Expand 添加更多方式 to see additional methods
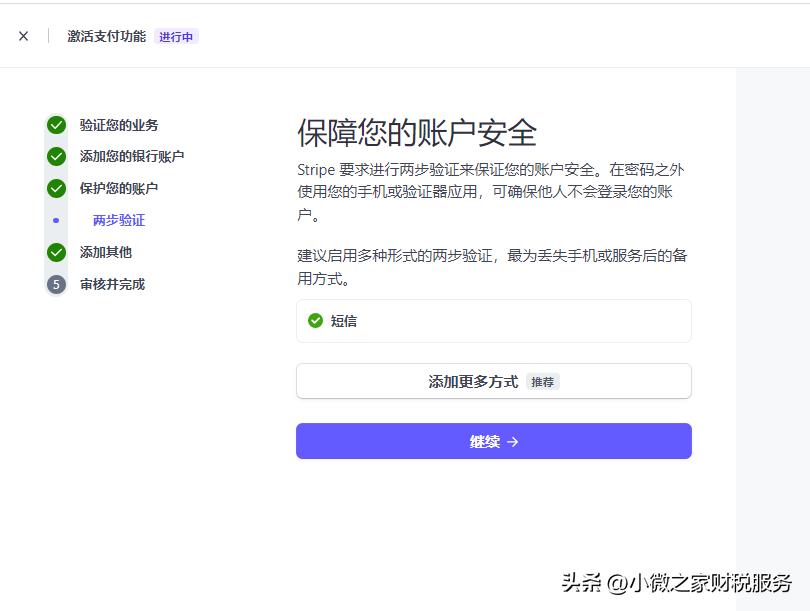810x611 pixels. (493, 381)
